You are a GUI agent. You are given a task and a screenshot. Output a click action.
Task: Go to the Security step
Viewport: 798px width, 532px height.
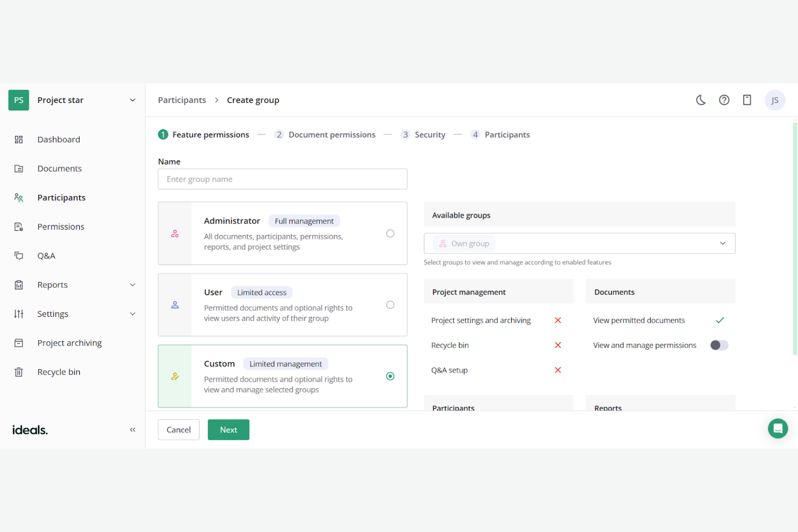[x=430, y=134]
